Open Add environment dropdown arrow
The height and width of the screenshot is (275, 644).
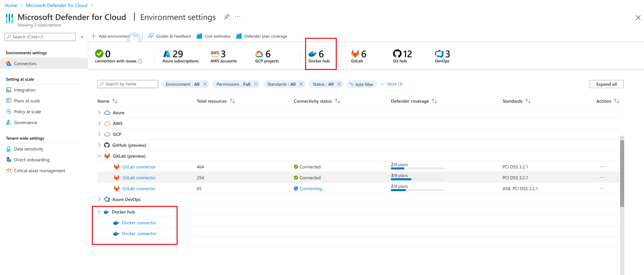[135, 36]
